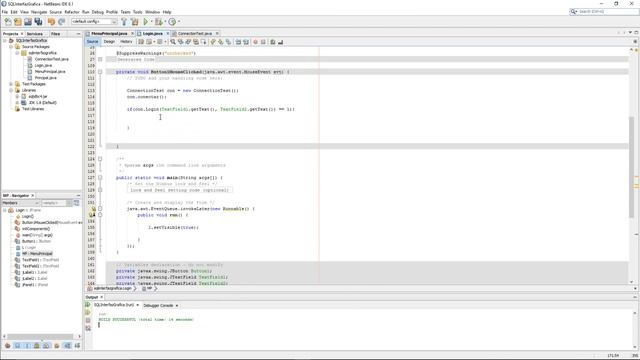Open the default config combo box

click(x=94, y=22)
